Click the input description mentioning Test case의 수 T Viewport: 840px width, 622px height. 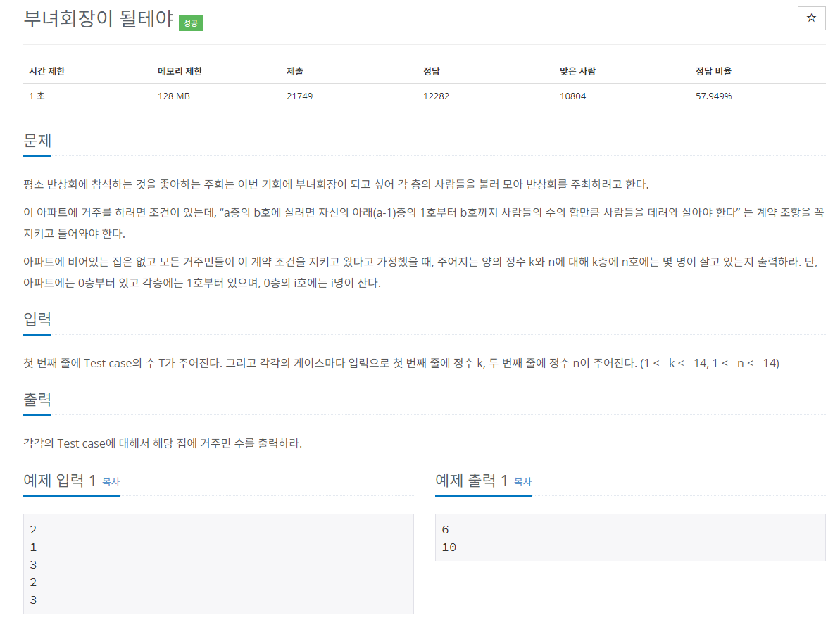point(401,363)
